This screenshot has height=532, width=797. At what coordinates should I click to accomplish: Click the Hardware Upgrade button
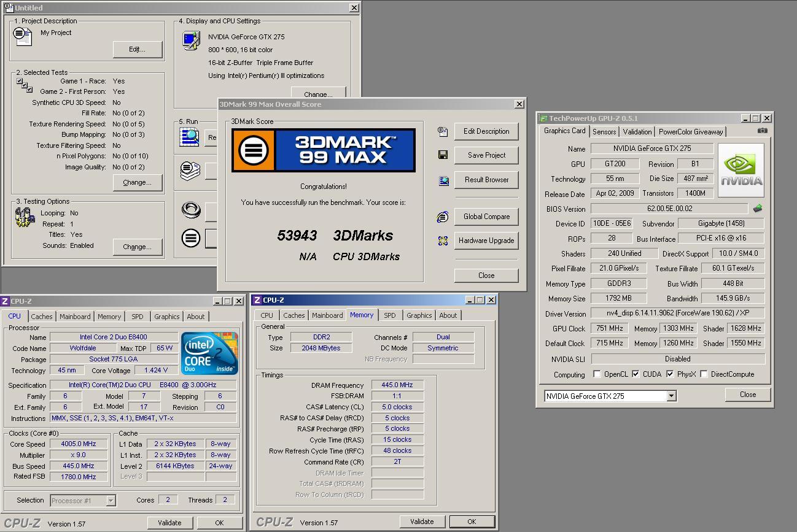pos(486,241)
